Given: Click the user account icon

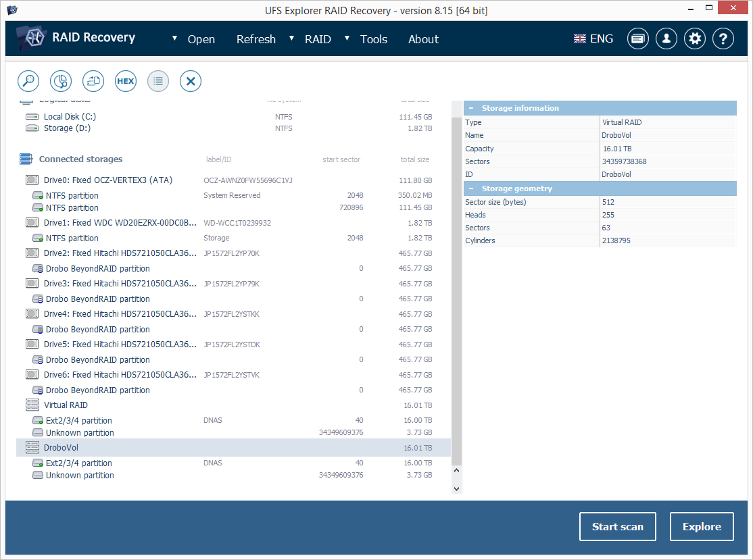Looking at the screenshot, I should click(666, 39).
